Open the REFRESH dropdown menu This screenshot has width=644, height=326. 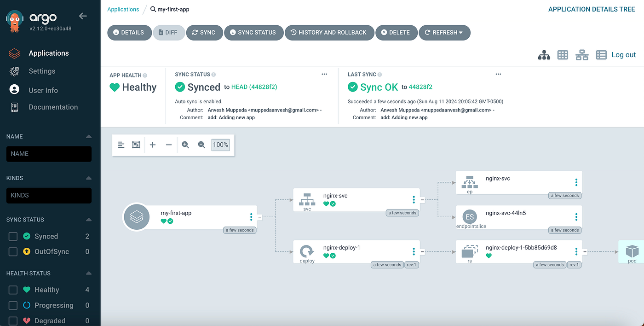(444, 32)
